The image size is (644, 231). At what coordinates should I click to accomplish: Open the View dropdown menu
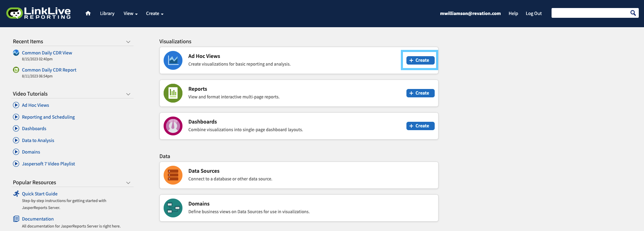130,14
